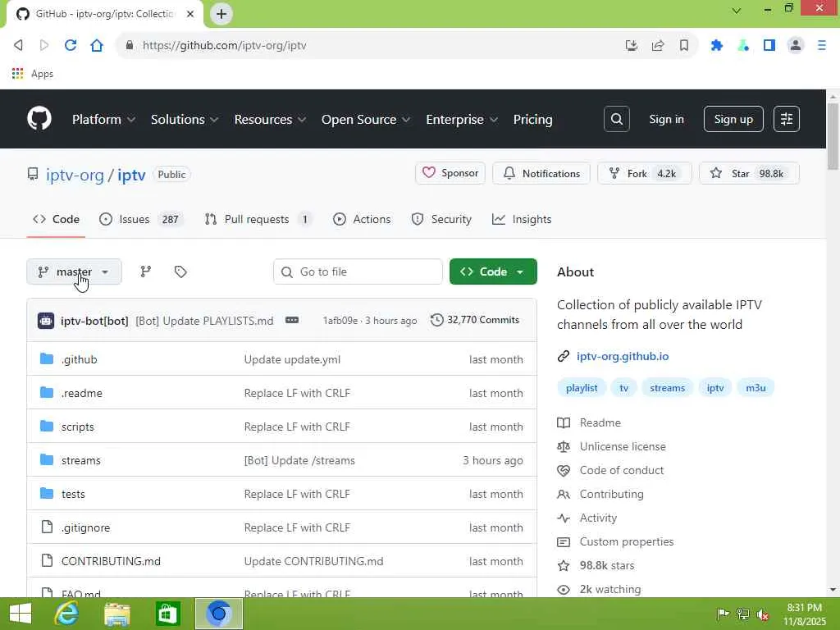Click the install page download icon
This screenshot has width=840, height=630.
[x=632, y=46]
